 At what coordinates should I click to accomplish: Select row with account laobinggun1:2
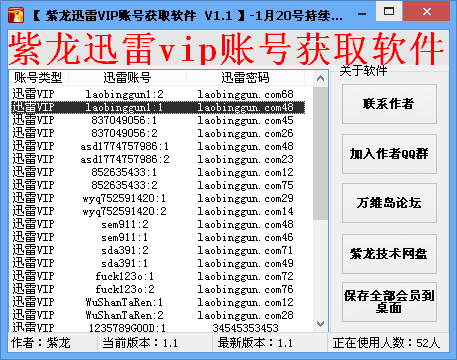(158, 94)
